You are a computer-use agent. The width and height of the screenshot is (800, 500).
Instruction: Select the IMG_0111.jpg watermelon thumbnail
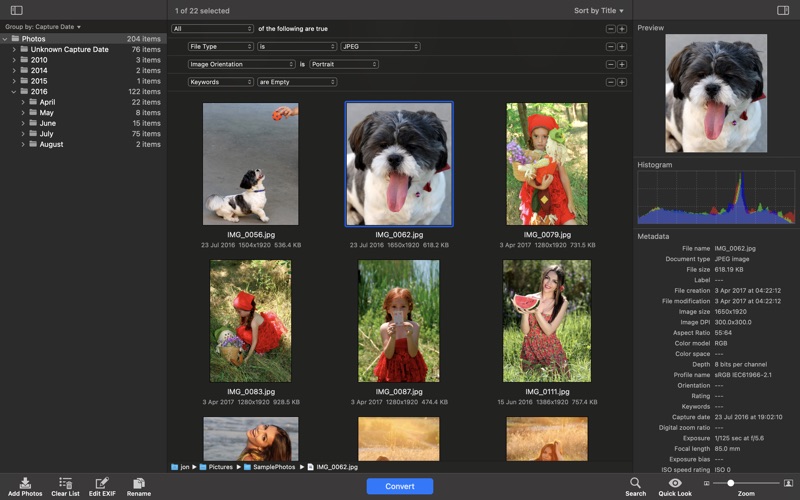point(547,321)
